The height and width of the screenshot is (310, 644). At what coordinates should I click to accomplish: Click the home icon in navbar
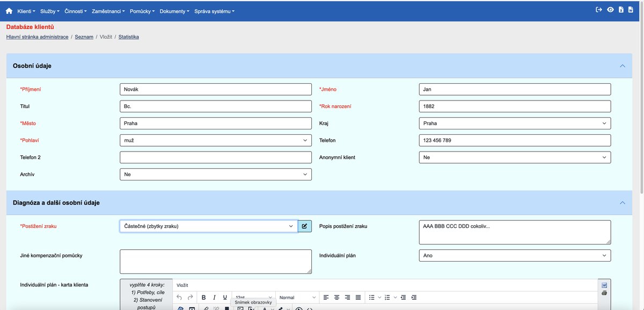[x=9, y=11]
